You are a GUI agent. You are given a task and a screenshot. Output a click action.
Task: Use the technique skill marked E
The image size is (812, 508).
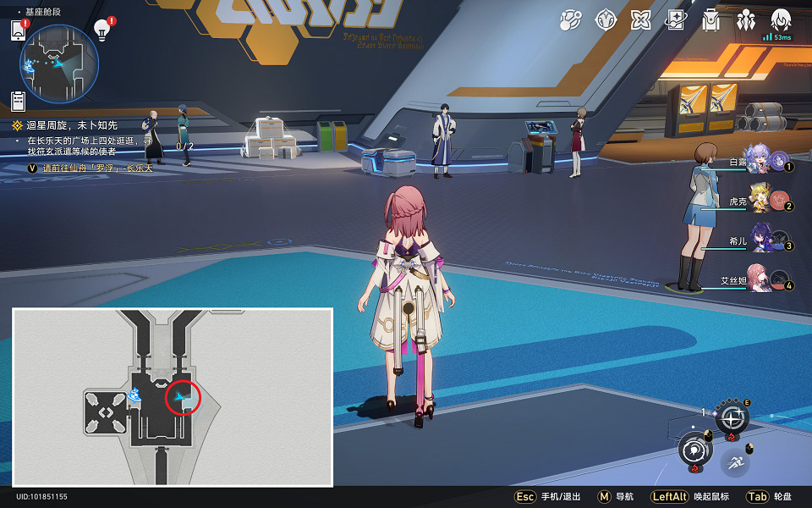[x=732, y=417]
